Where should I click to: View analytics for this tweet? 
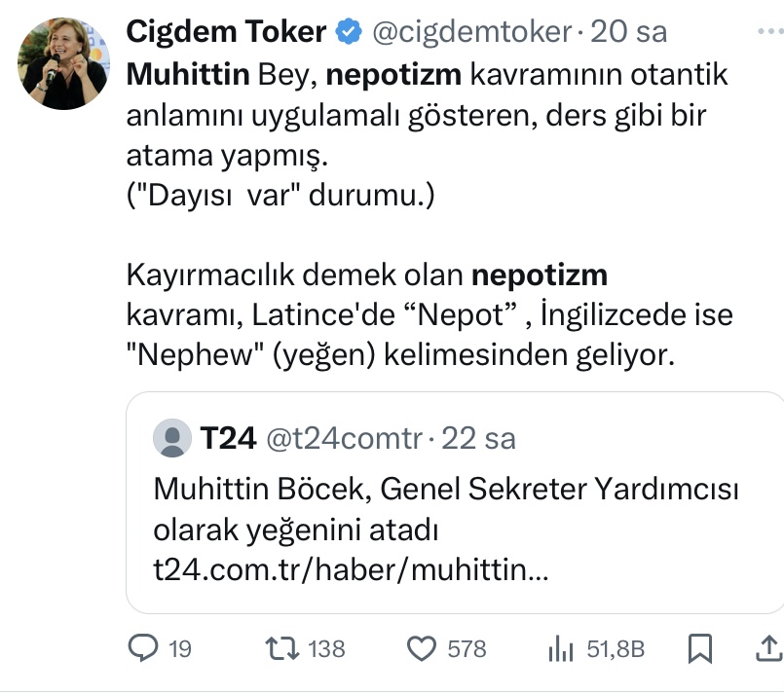coord(563,648)
